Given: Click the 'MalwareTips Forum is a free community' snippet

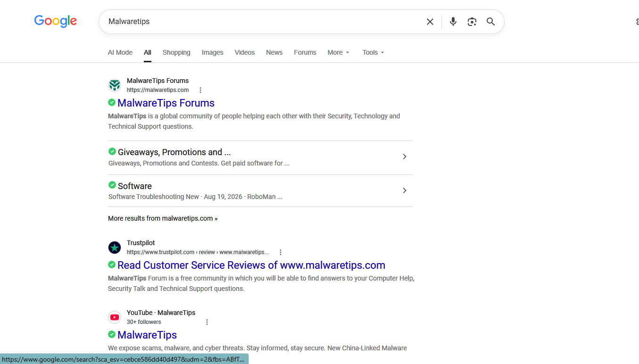Looking at the screenshot, I should click(261, 283).
